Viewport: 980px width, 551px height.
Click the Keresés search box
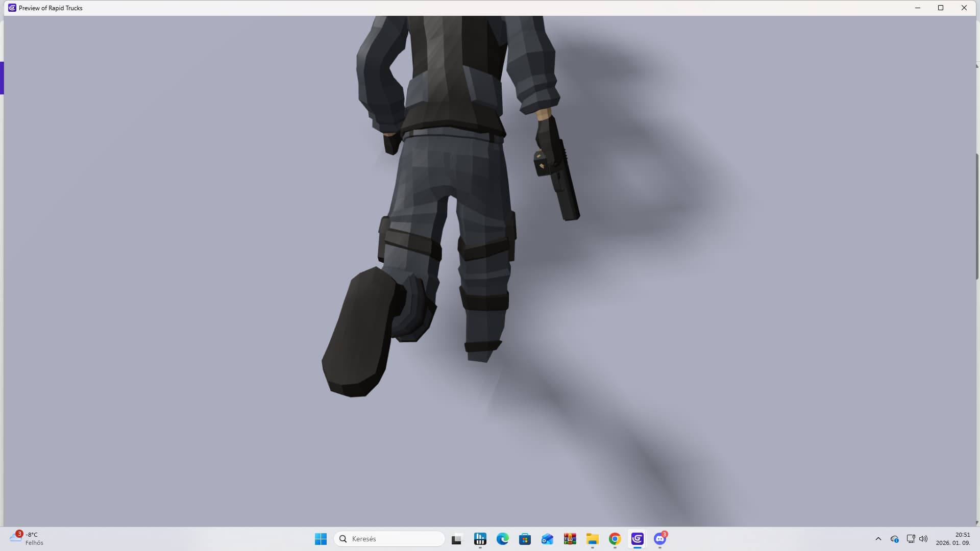[389, 539]
